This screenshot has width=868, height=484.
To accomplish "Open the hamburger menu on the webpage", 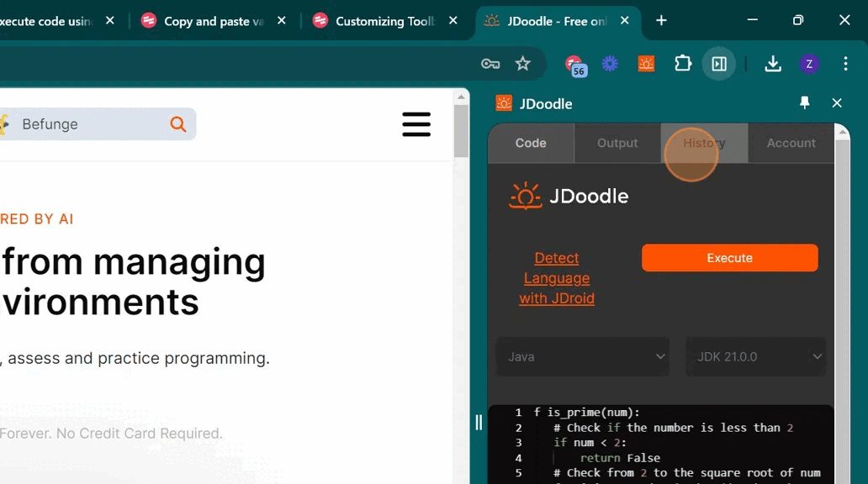I will pyautogui.click(x=416, y=124).
